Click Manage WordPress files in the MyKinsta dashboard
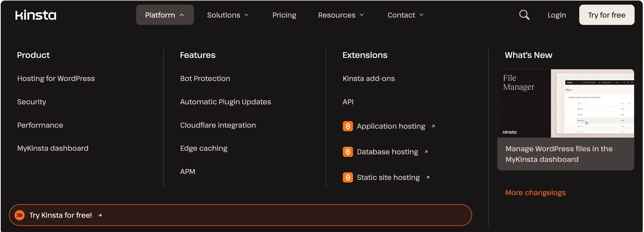 pyautogui.click(x=559, y=154)
